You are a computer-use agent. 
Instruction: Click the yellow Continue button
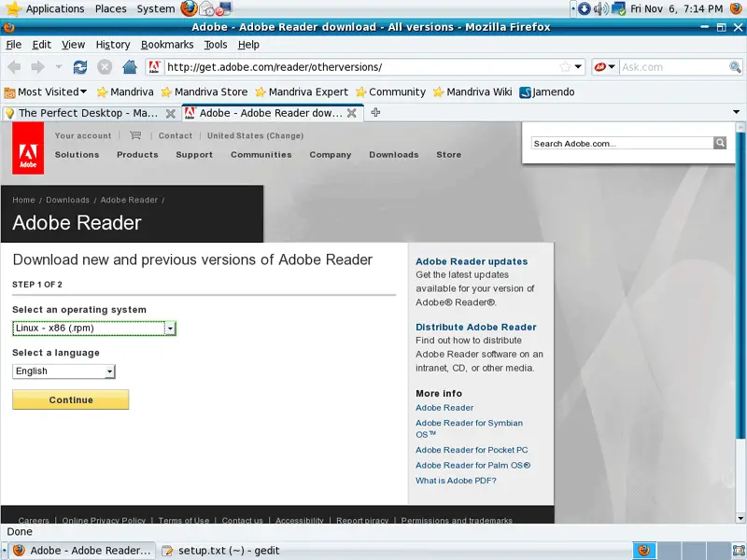coord(71,399)
